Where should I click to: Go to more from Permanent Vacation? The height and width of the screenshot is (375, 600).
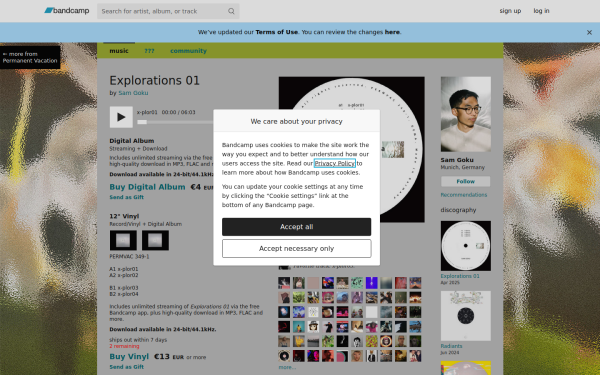pyautogui.click(x=30, y=57)
